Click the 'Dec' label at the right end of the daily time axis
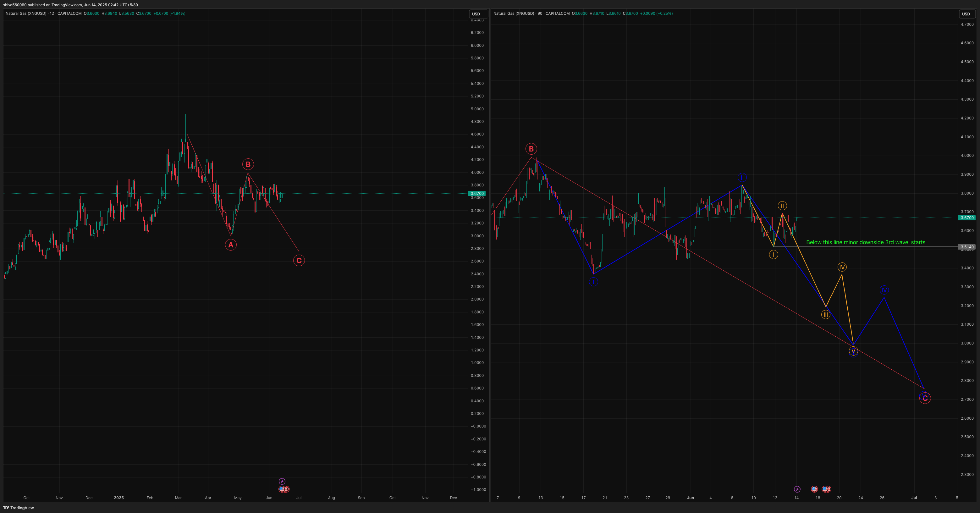Viewport: 980px width, 513px height. (x=454, y=498)
